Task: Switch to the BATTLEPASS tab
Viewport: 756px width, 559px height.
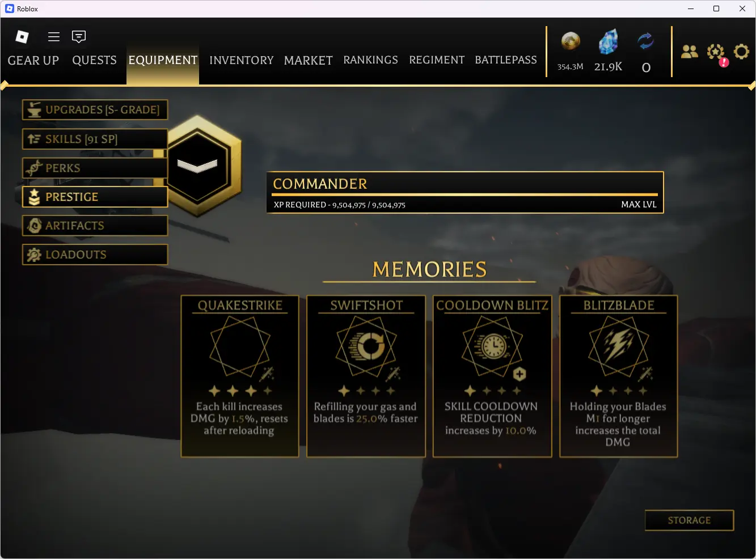Action: pos(506,60)
